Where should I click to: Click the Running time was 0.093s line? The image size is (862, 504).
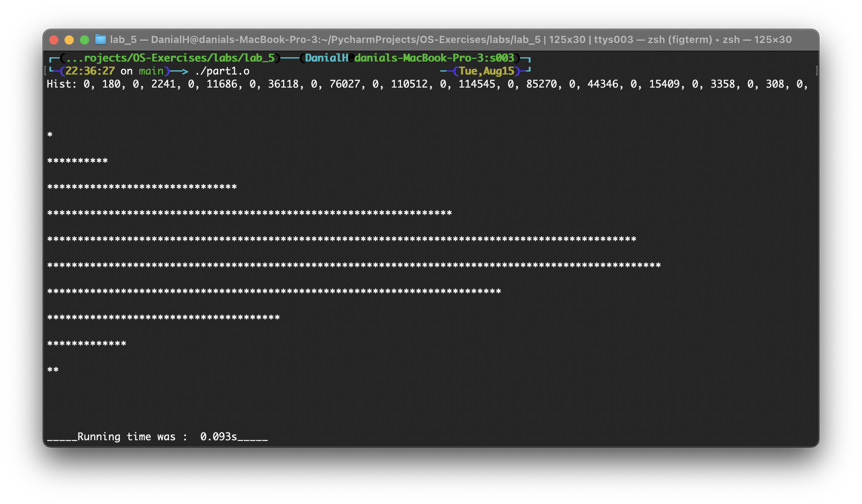click(x=157, y=437)
